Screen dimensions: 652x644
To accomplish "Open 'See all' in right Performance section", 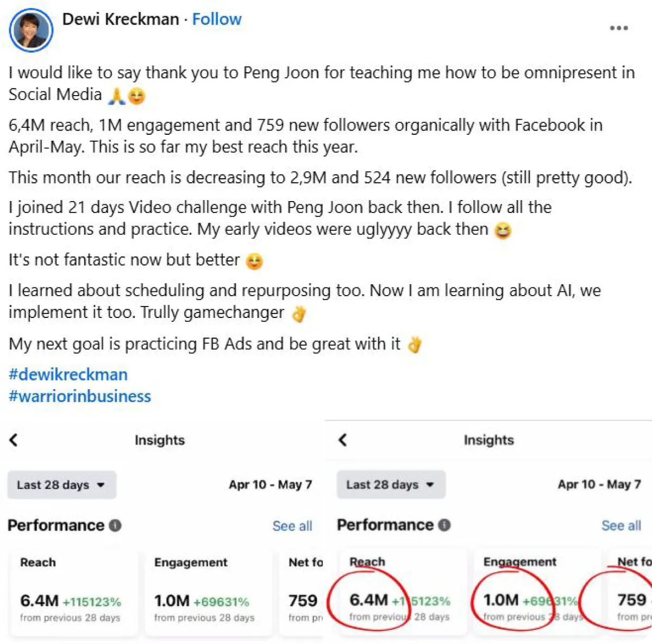I will [x=621, y=526].
